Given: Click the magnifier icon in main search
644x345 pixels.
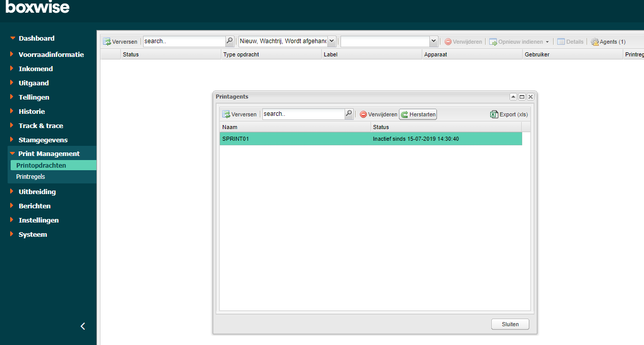Looking at the screenshot, I should [x=230, y=41].
